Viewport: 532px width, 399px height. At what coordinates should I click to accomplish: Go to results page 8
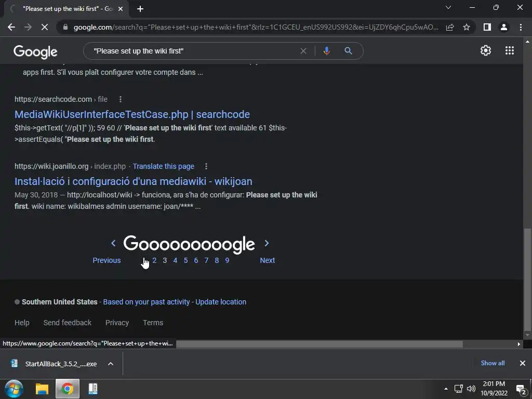(x=217, y=260)
